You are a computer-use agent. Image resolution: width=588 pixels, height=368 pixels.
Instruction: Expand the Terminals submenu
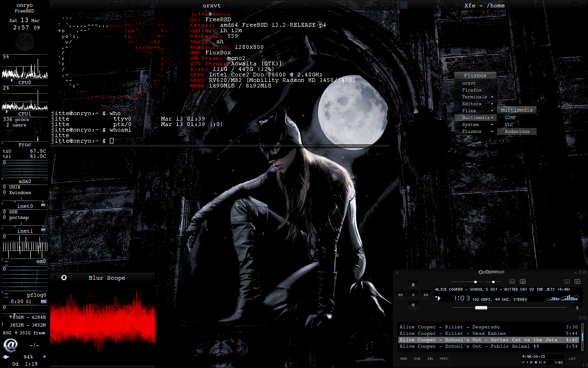pos(475,97)
